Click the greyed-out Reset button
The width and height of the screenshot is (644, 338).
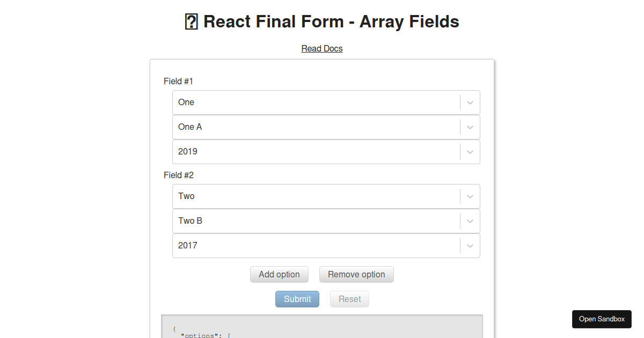349,299
